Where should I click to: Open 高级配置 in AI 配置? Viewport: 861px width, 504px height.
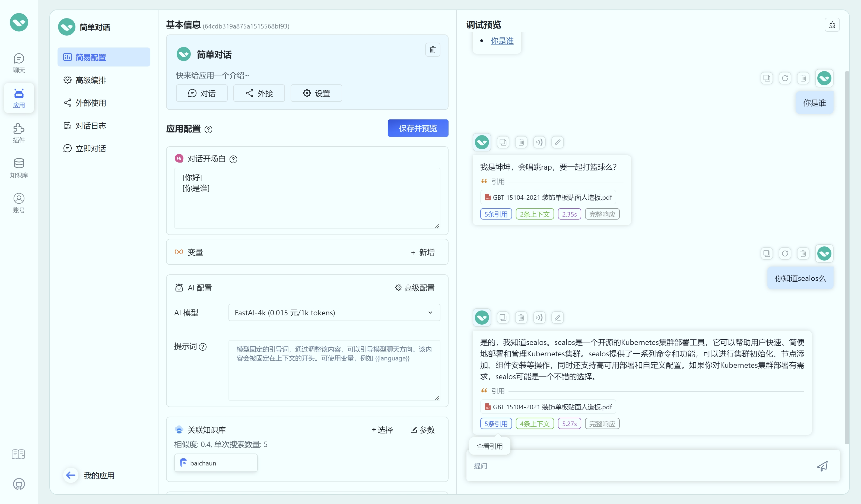point(415,288)
